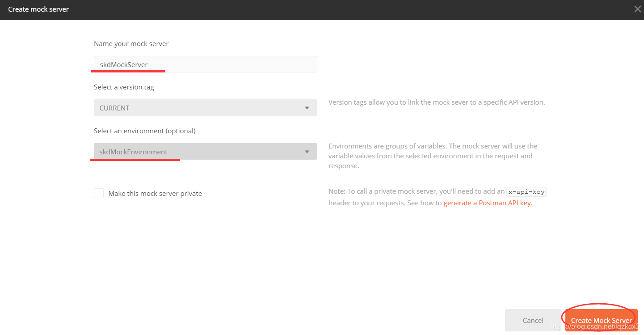Select the x-api-key header snippet
The width and height of the screenshot is (644, 335).
click(526, 191)
